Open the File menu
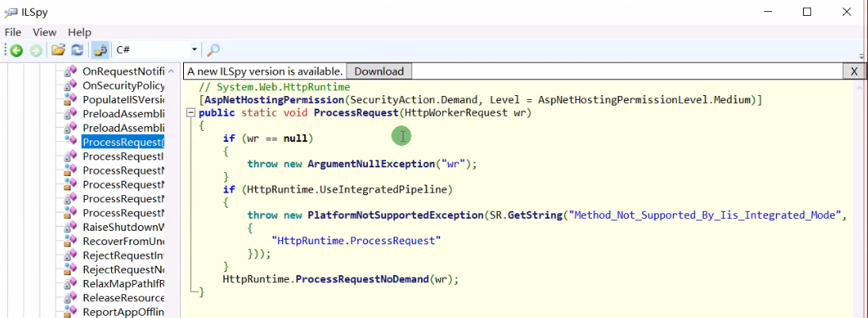 point(13,33)
